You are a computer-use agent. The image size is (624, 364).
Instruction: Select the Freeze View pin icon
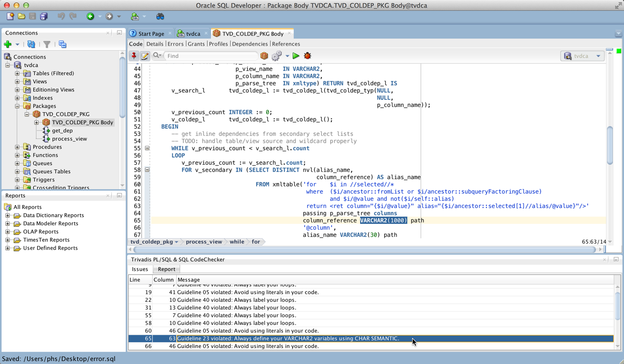click(134, 56)
